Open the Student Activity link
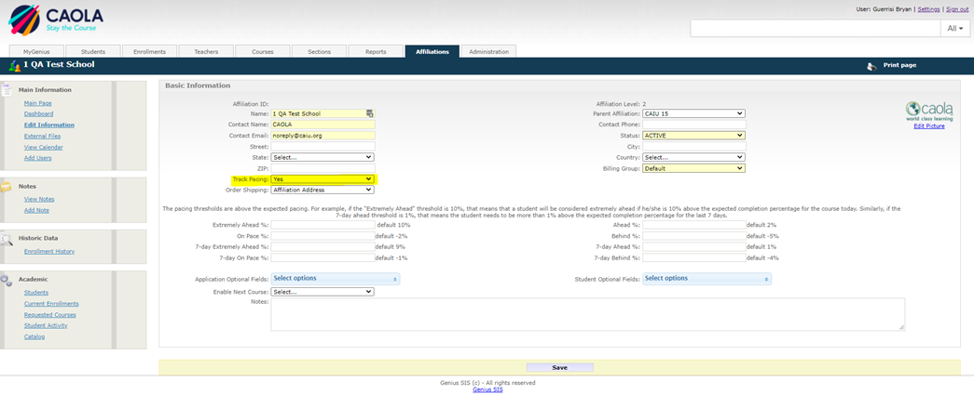The width and height of the screenshot is (974, 395). [x=46, y=325]
